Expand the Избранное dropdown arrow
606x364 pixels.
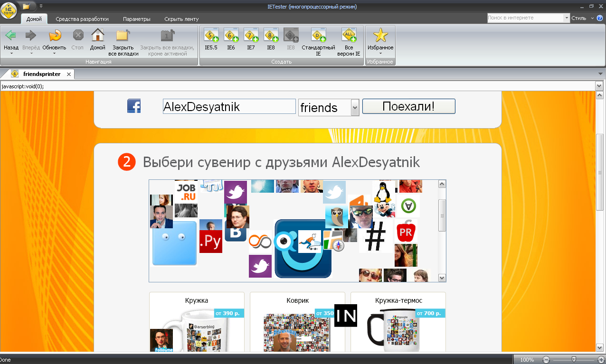click(380, 53)
